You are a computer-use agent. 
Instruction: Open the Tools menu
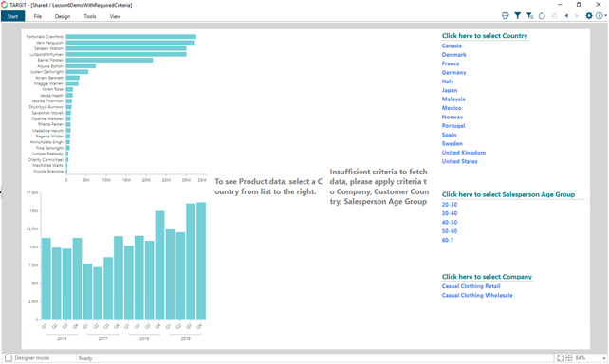[x=90, y=16]
